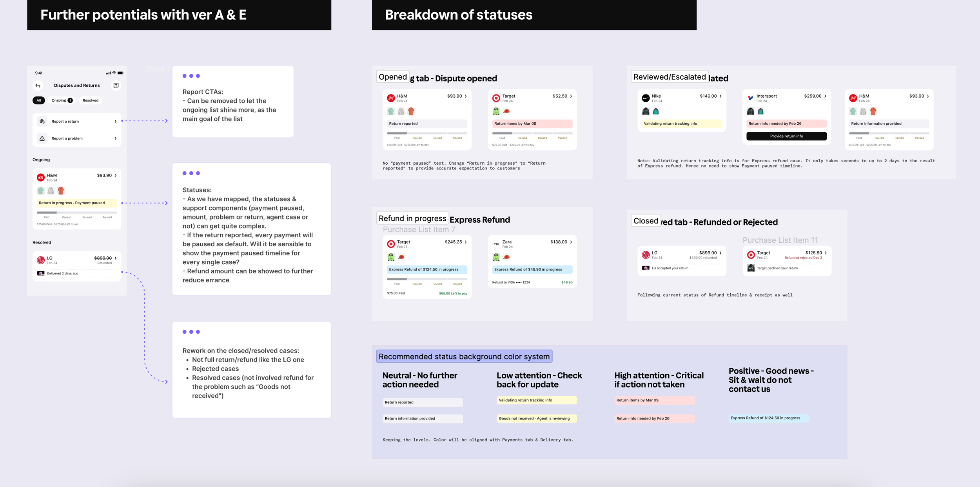Click the battery icon in the phone status bar
Viewport: 980px width, 487px height.
[x=120, y=73]
